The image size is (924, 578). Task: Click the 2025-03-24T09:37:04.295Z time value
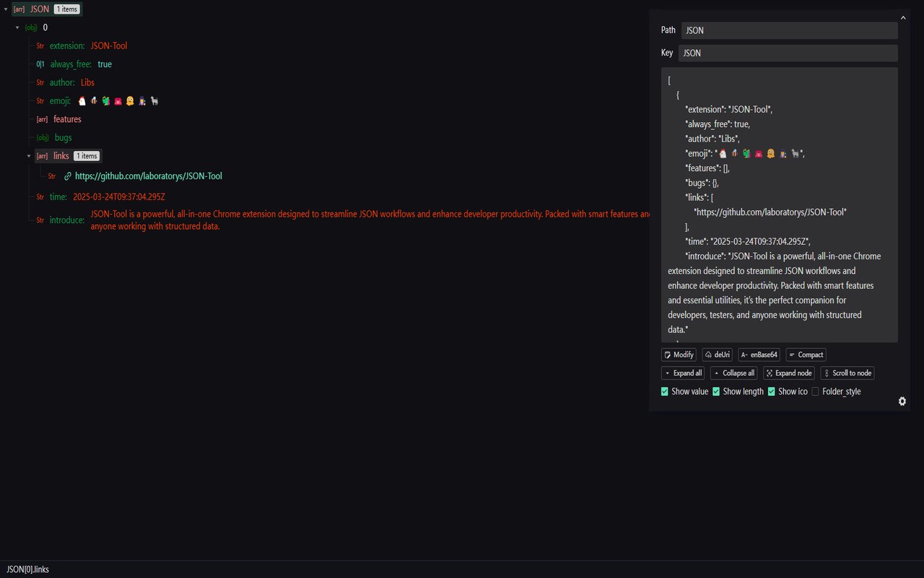coord(119,197)
